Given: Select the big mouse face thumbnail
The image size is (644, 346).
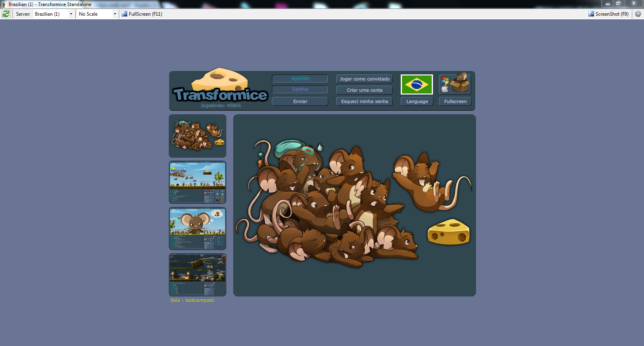Looking at the screenshot, I should click(x=197, y=229).
